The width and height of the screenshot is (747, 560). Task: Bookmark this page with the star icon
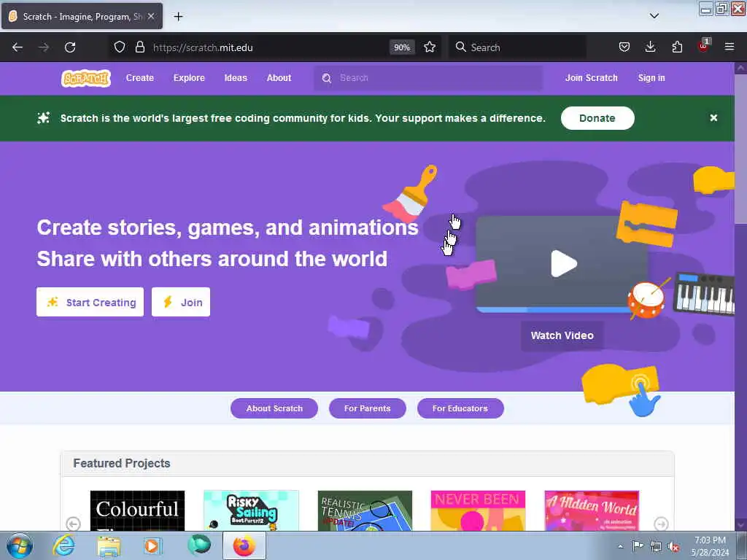point(430,47)
